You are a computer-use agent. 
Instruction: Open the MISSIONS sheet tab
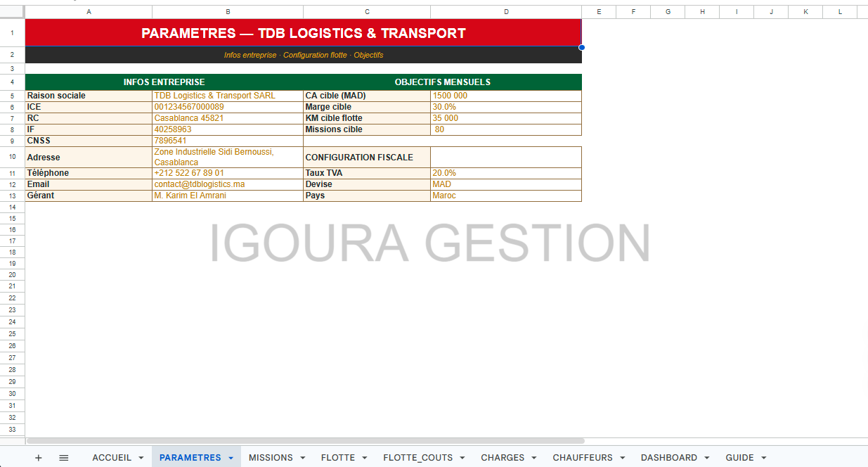271,457
